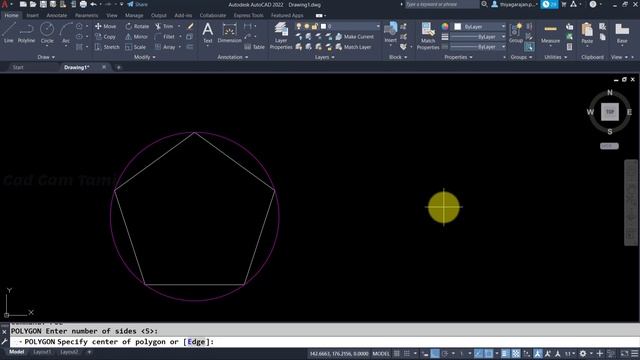Click Make Current layer button
Screen dimensions: 640x360
[354, 37]
